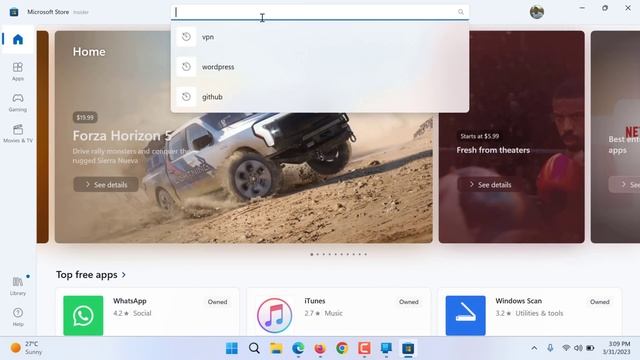
Task: Open the WhatsApp app tile
Action: (147, 313)
